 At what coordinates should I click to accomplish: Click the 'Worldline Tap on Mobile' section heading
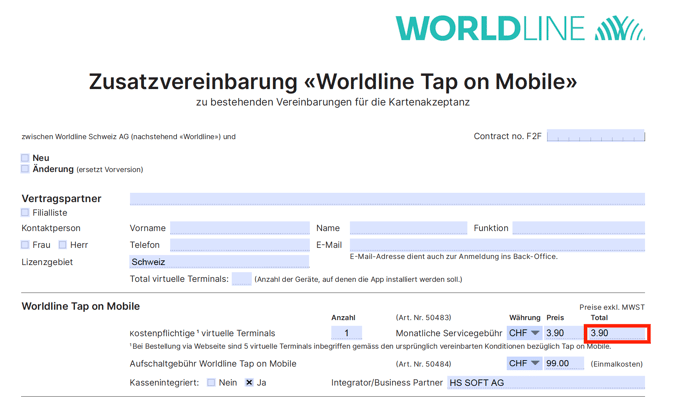click(x=81, y=306)
